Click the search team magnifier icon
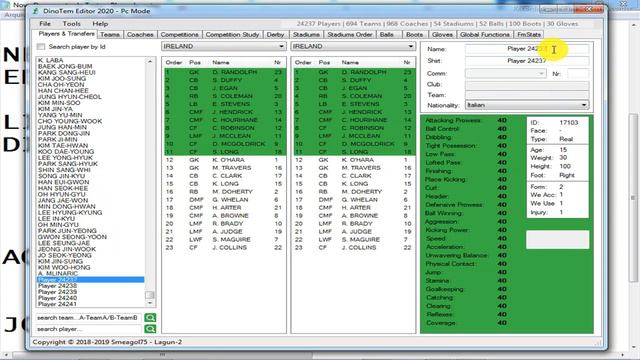Viewport: 640px width, 360px height. 150,318
